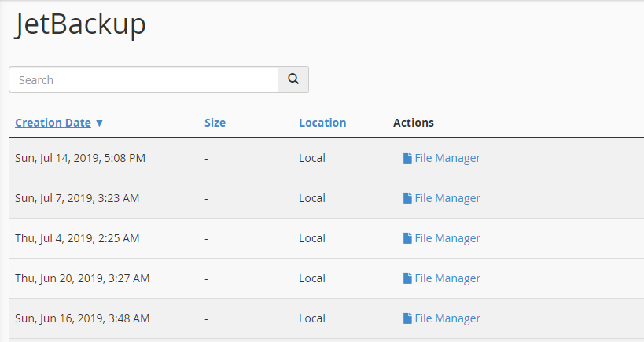
Task: Open File Manager for Jun 16, 2019 backup
Action: [441, 318]
